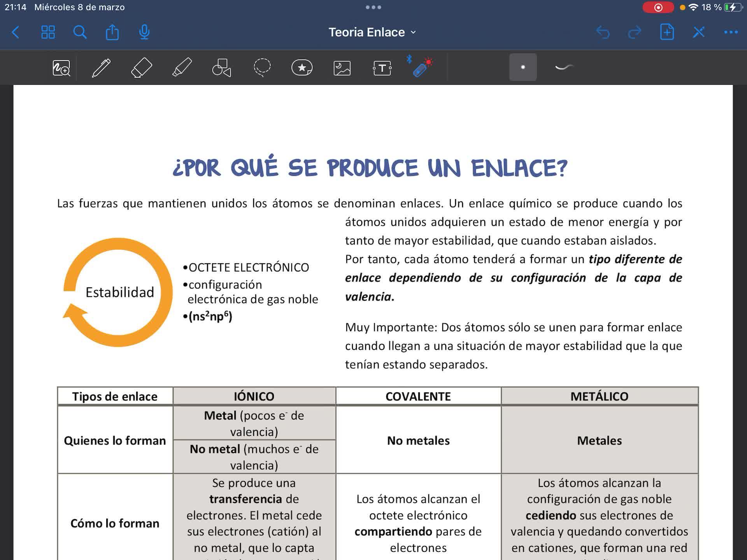The height and width of the screenshot is (560, 747).
Task: Toggle read-only pencil mode icon
Action: tap(699, 32)
